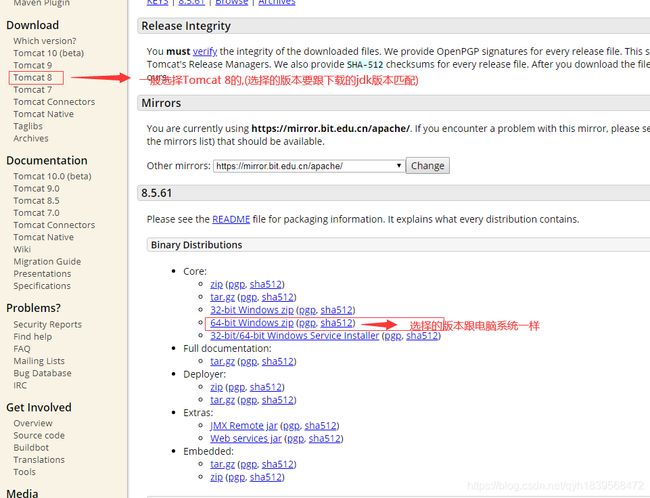The height and width of the screenshot is (498, 650).
Task: Open Tomcat Connectors under Download
Action: 54,102
